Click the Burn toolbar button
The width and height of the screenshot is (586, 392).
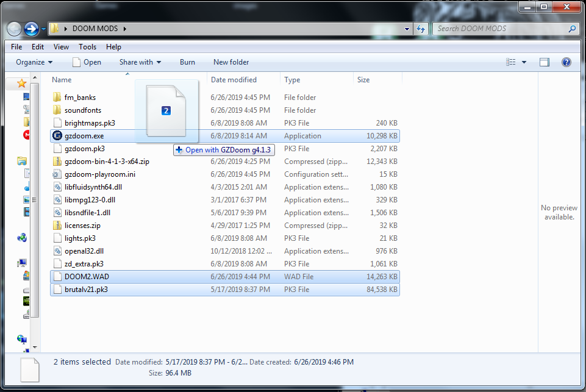coord(187,62)
